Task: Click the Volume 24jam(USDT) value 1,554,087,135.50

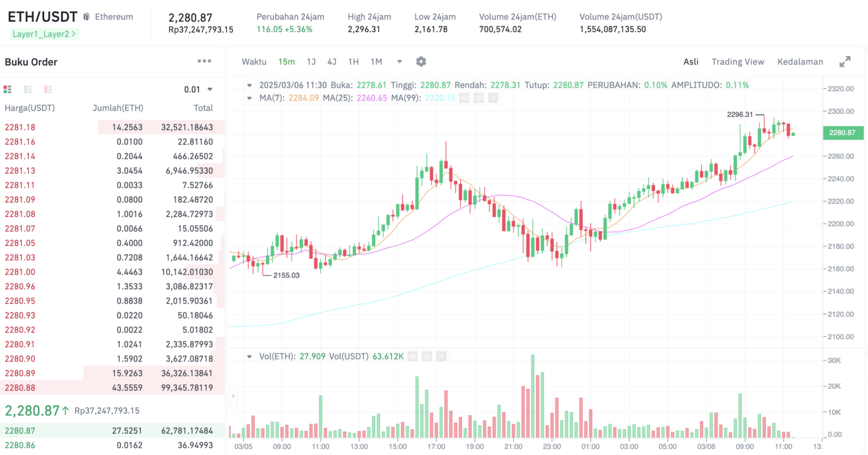Action: coord(613,29)
